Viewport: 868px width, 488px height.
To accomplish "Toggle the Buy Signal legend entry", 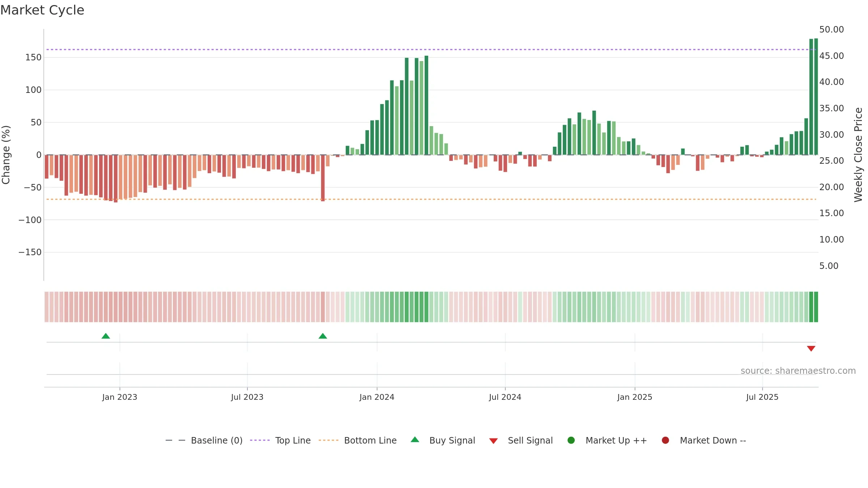I will point(443,440).
